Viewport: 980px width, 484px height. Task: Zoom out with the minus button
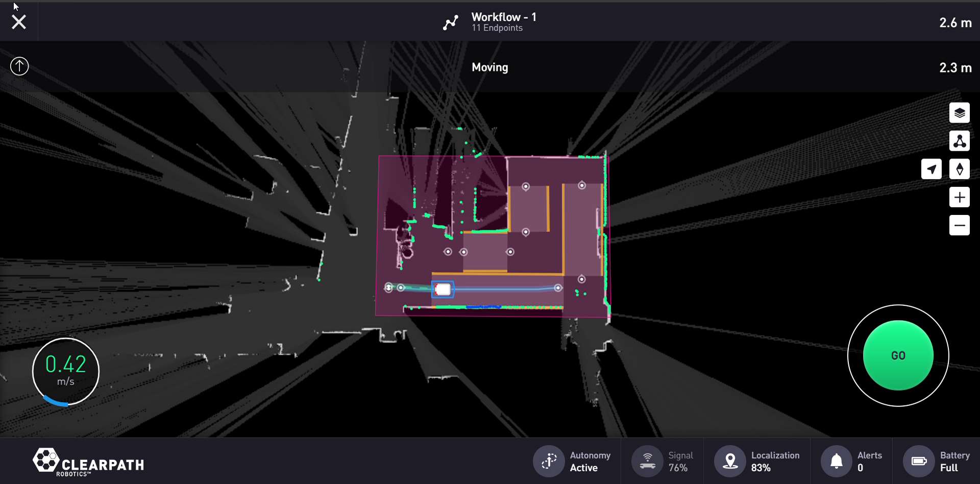(x=959, y=225)
